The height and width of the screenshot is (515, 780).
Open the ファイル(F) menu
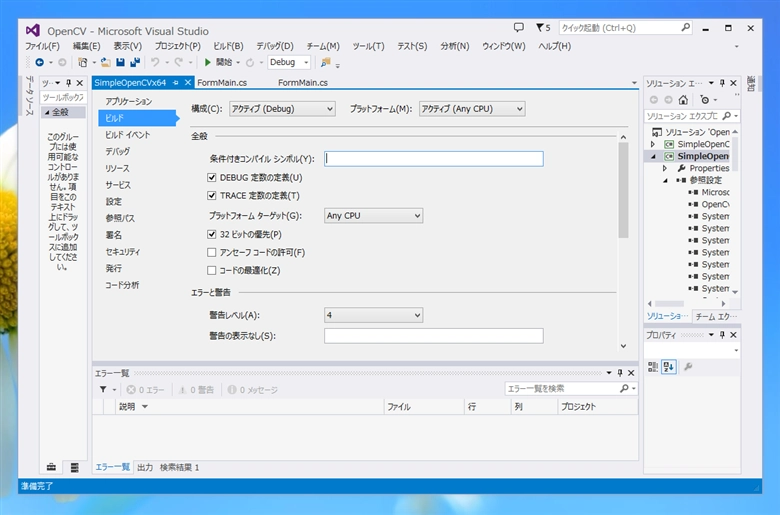click(x=42, y=46)
